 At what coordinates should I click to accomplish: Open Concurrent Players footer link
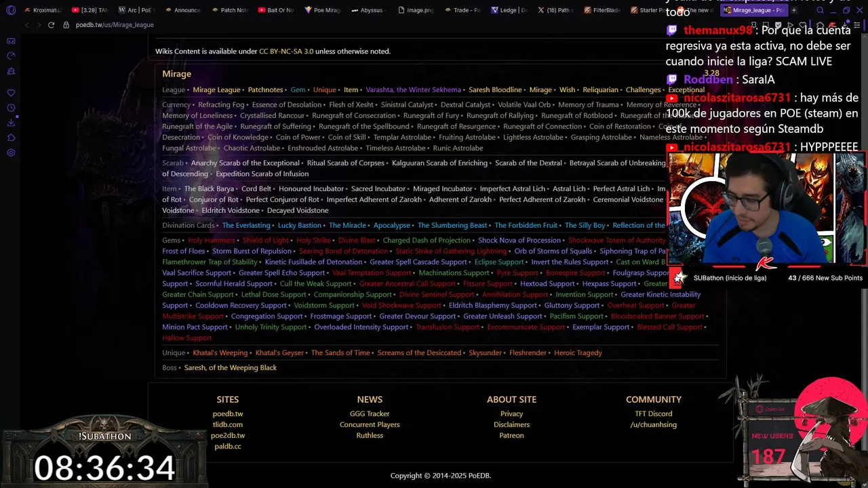coord(370,425)
